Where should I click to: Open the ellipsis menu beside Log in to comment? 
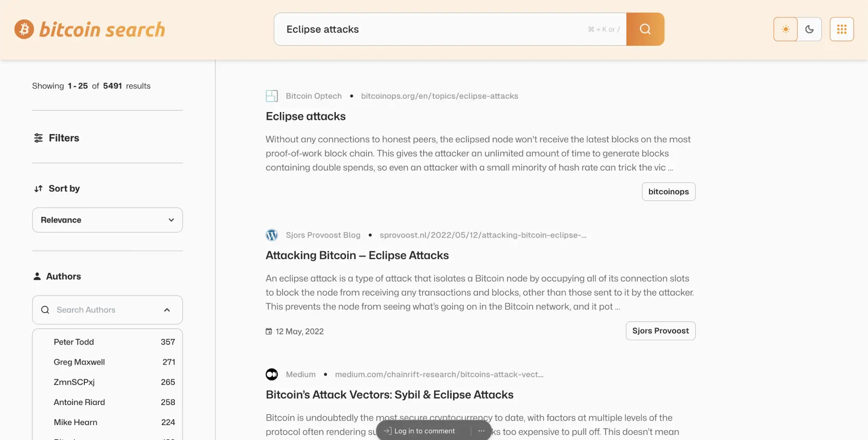pos(481,431)
